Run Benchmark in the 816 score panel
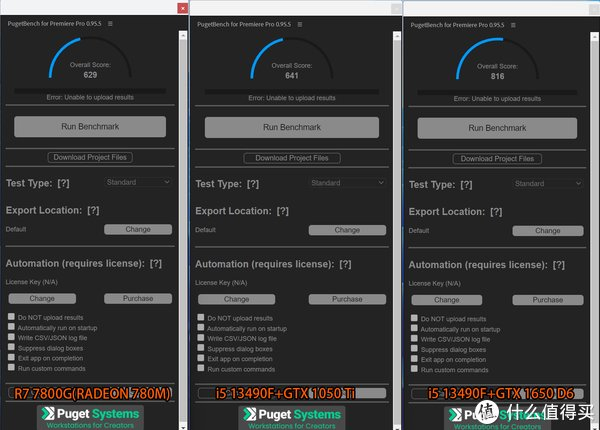Screen dimensions: 600x430 click(x=497, y=128)
